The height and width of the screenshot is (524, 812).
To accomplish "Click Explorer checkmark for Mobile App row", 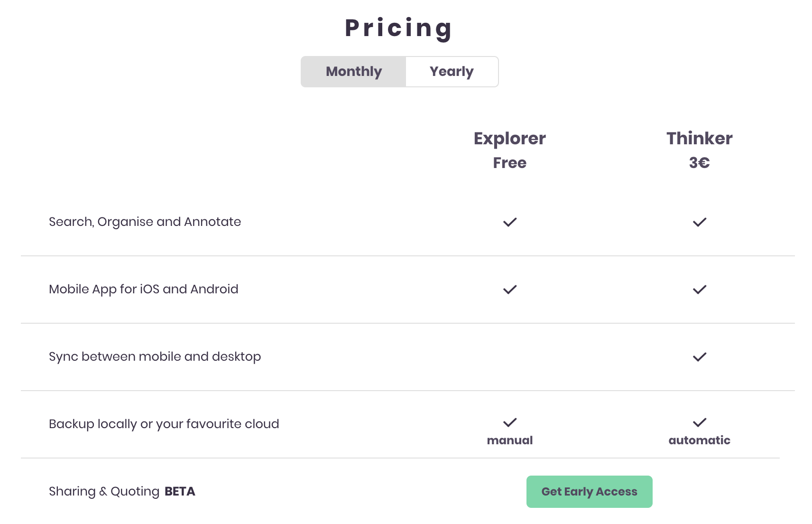I will (509, 290).
